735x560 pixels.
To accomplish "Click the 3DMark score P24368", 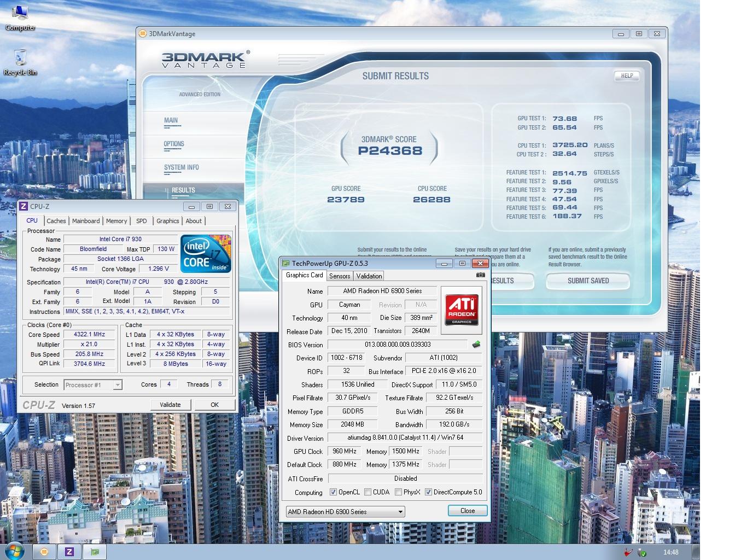I will 390,150.
